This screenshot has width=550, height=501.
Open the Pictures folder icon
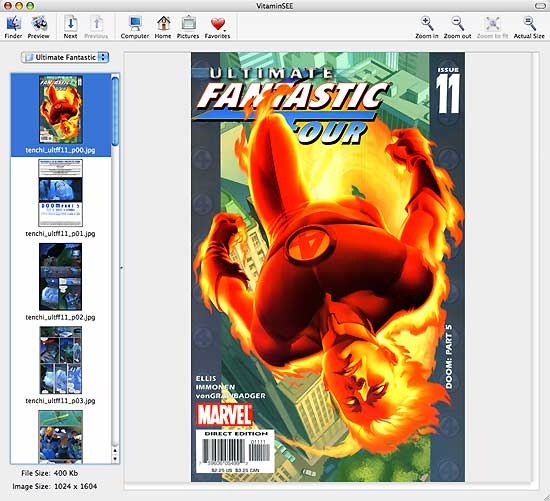188,27
